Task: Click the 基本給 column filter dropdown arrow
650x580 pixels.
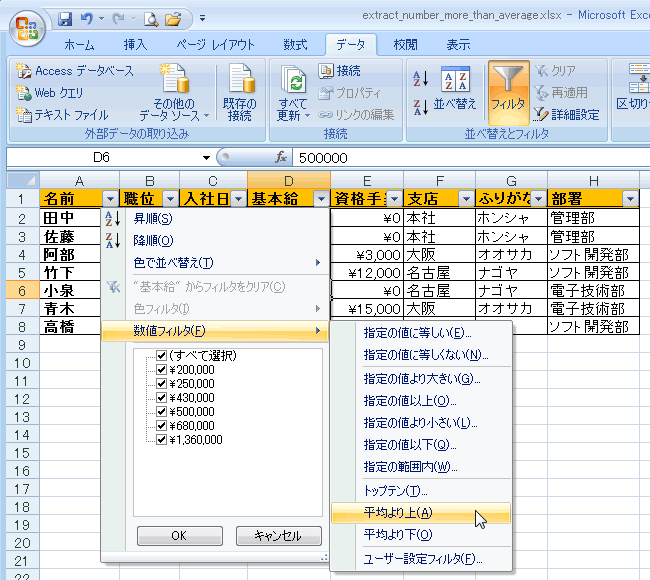Action: 321,199
